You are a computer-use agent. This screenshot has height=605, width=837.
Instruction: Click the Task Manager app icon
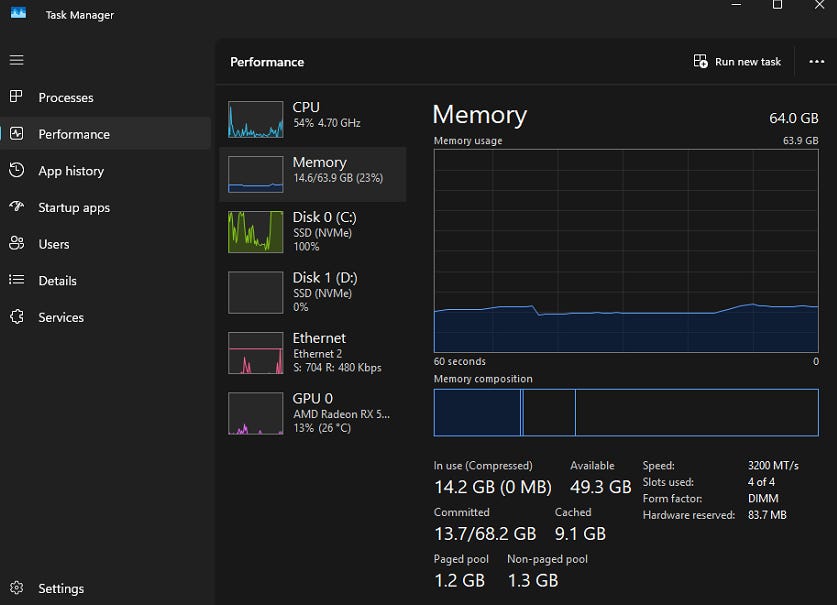18,13
